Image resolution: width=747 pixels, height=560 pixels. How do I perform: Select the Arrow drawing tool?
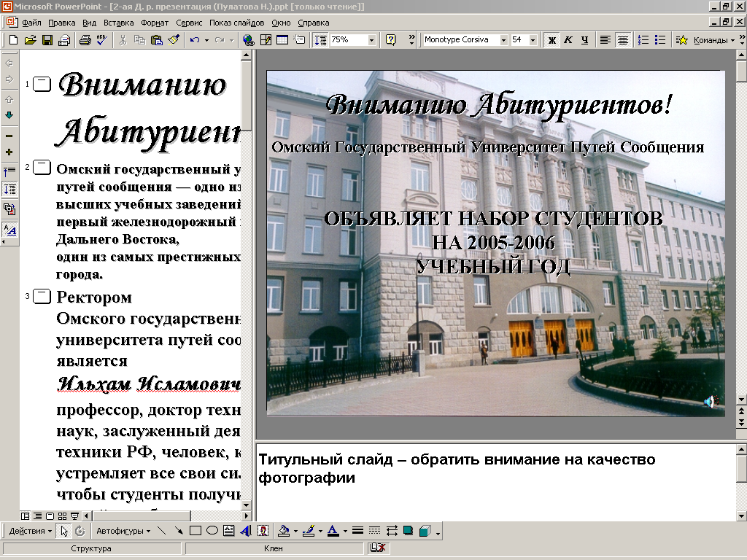tap(178, 531)
